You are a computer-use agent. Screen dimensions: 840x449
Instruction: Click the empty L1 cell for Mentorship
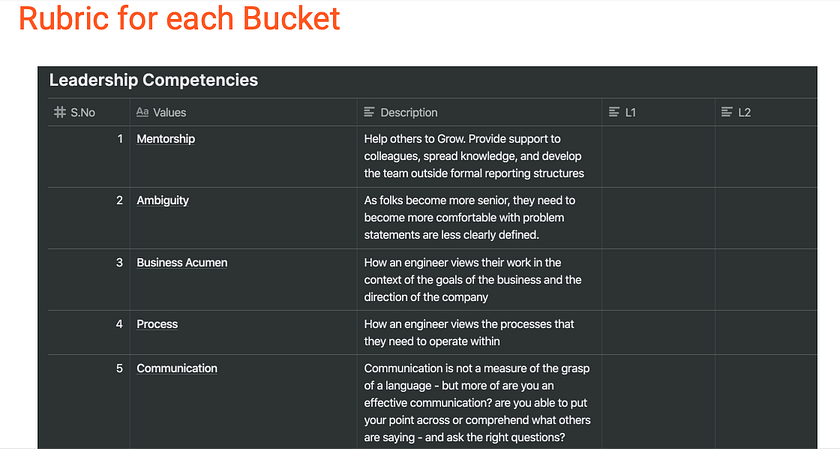click(657, 156)
